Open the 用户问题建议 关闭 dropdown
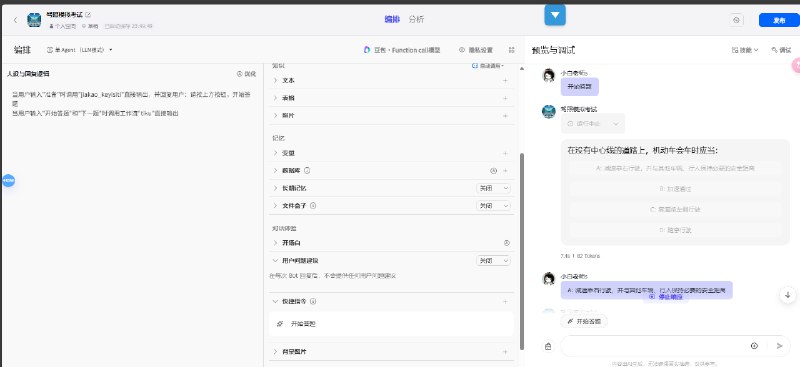 493,260
